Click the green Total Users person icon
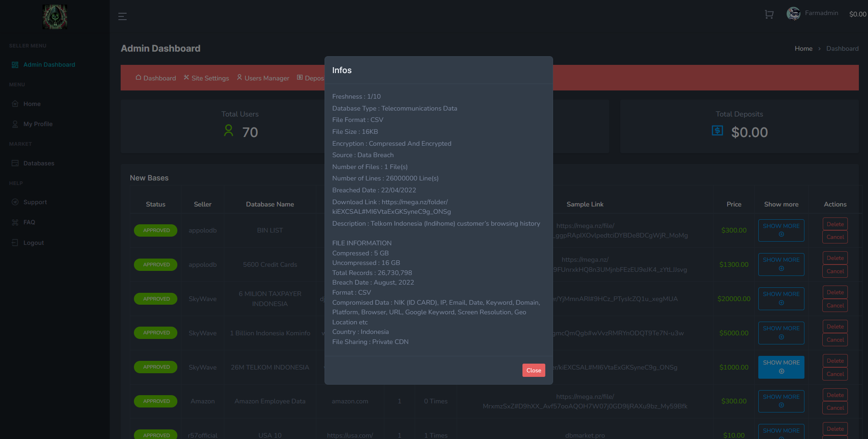The height and width of the screenshot is (439, 868). (229, 131)
